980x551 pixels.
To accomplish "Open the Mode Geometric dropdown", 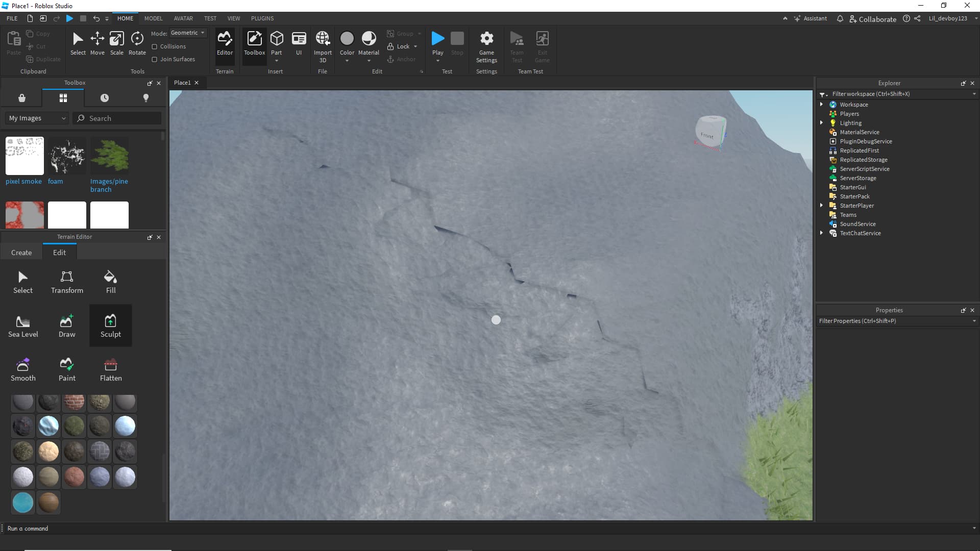I will tap(188, 33).
